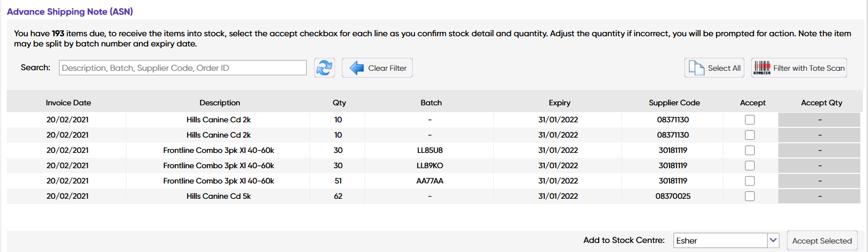This screenshot has width=868, height=252.
Task: Check Accept for Frontline batch AA77AA
Action: click(x=750, y=181)
